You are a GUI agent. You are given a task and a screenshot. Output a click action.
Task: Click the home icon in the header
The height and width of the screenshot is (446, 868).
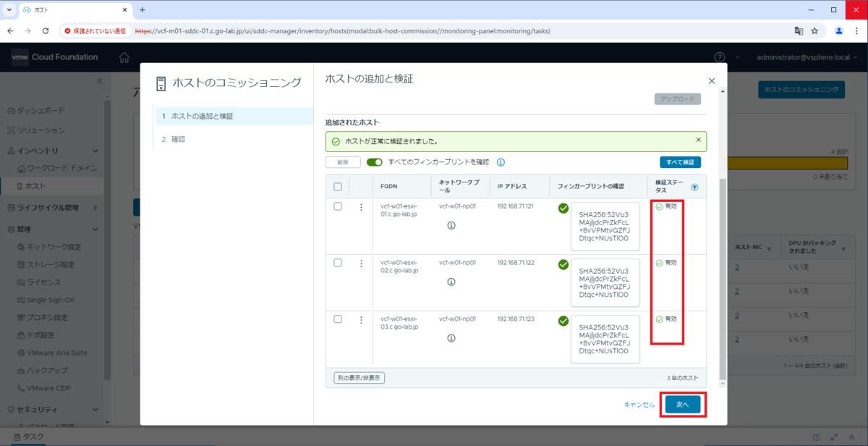coord(124,57)
